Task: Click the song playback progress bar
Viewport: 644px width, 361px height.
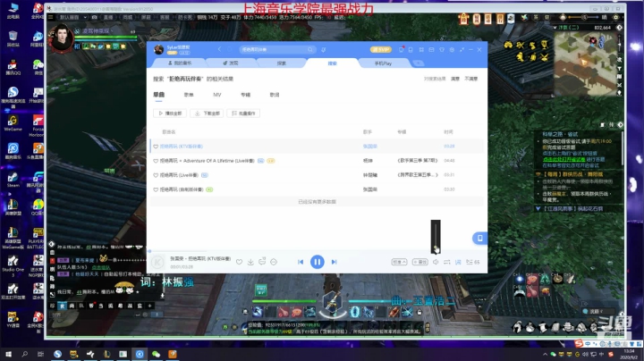Action: 317,251
